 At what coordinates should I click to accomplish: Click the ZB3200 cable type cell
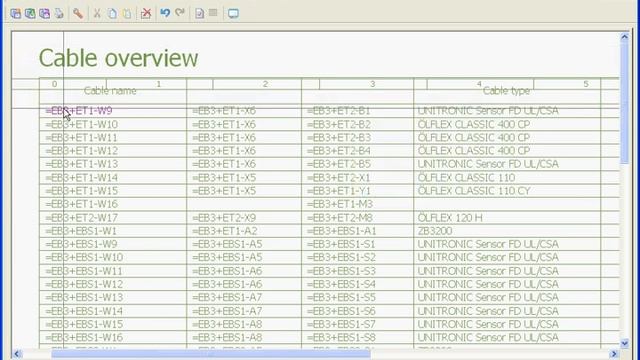pos(435,231)
